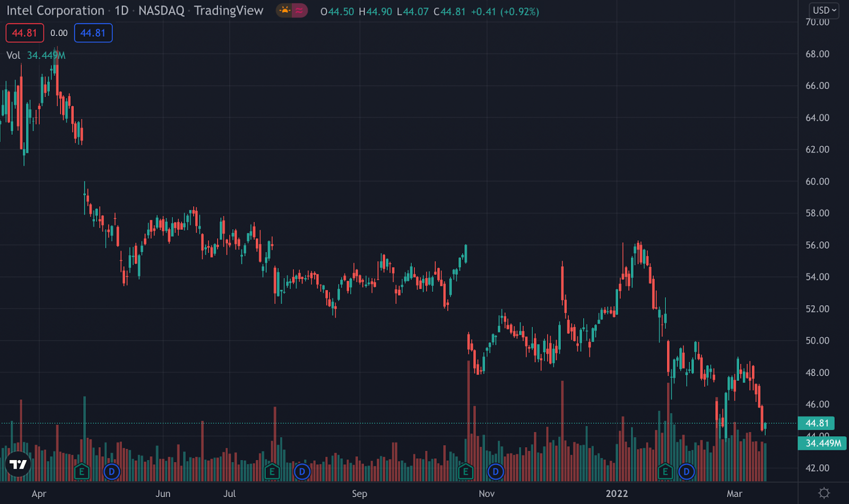Click the volume value 34.449M beside Vol
Screen dimensions: 849x504
(x=46, y=55)
